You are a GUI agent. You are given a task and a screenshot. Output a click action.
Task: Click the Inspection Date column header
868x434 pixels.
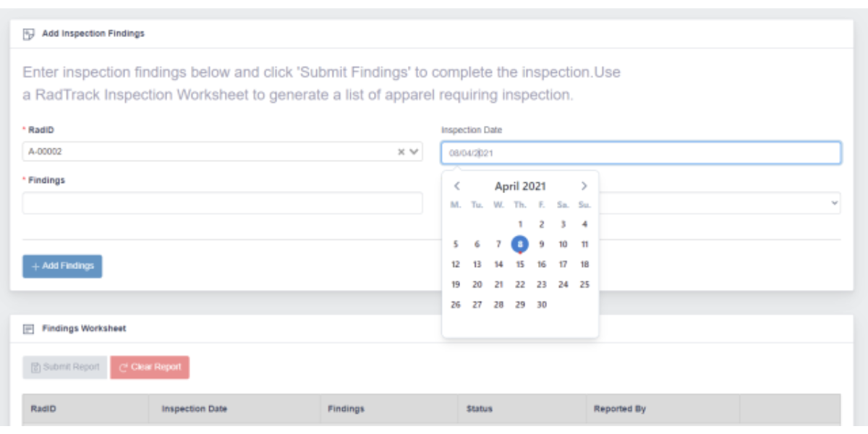(195, 409)
